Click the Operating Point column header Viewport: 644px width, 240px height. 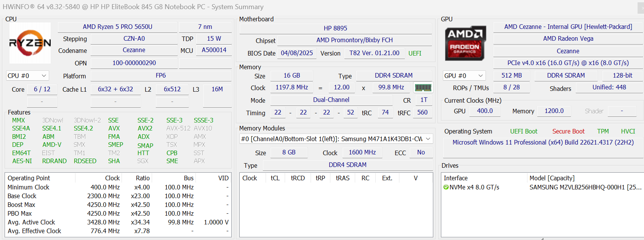[29, 178]
